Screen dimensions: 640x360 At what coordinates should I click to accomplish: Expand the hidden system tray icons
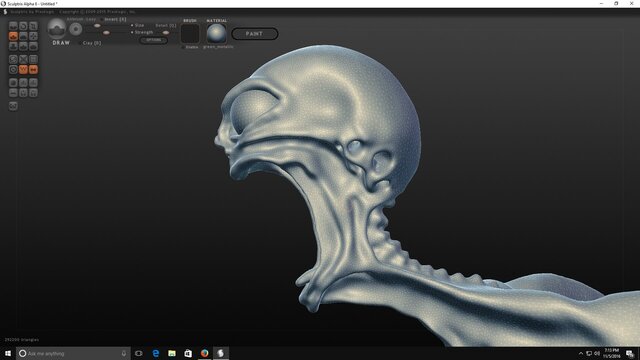581,353
